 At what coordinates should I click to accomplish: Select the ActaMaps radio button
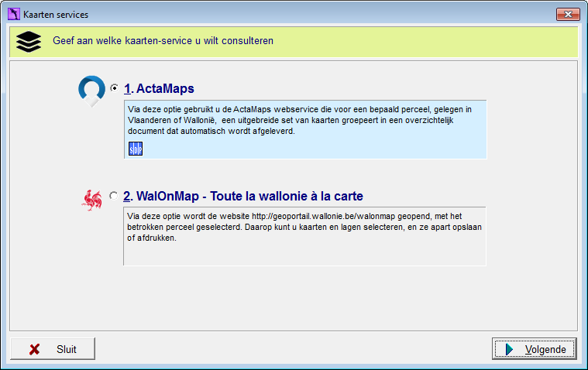pos(115,88)
